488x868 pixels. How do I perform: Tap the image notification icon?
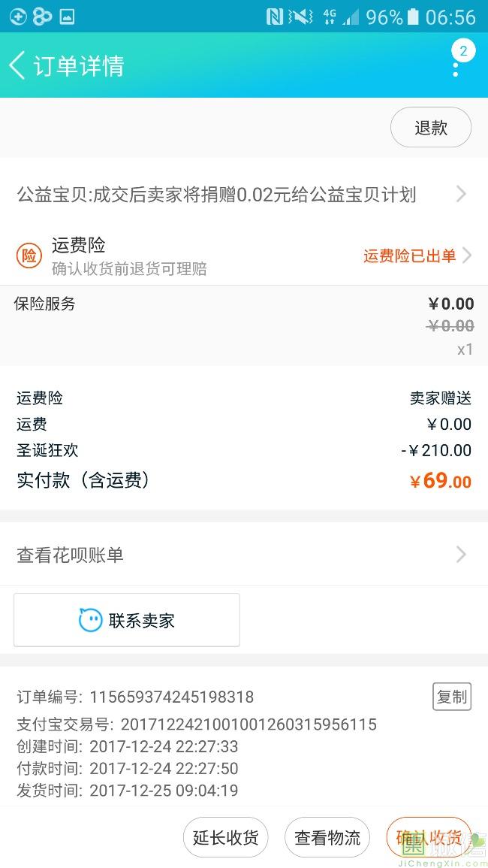coord(67,17)
